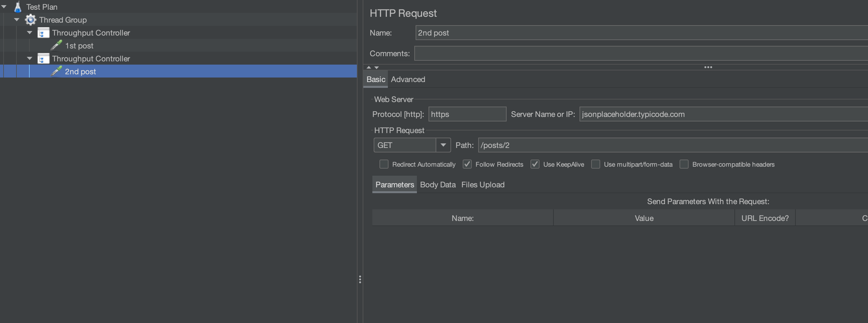Click the up arrow collapse control
This screenshot has width=868, height=323.
pyautogui.click(x=368, y=68)
